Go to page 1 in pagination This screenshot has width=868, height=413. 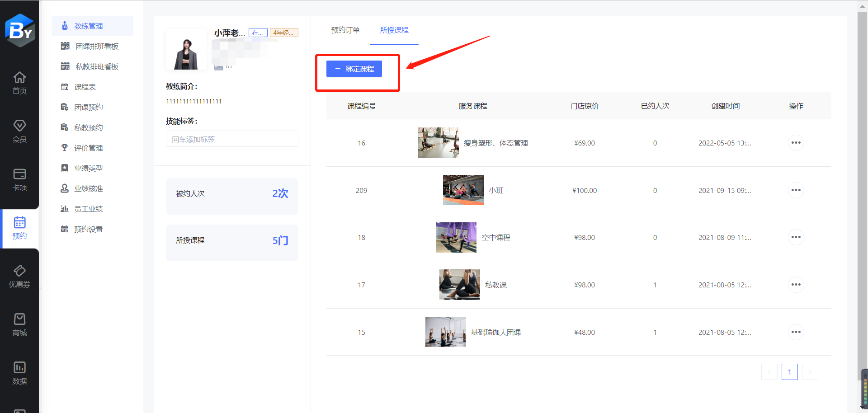click(x=789, y=372)
